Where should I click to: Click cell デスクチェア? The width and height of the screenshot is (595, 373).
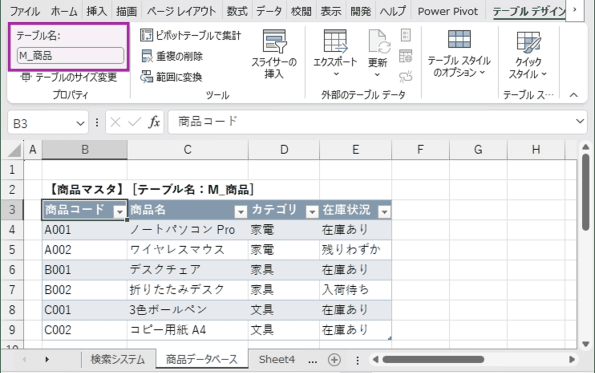click(188, 270)
